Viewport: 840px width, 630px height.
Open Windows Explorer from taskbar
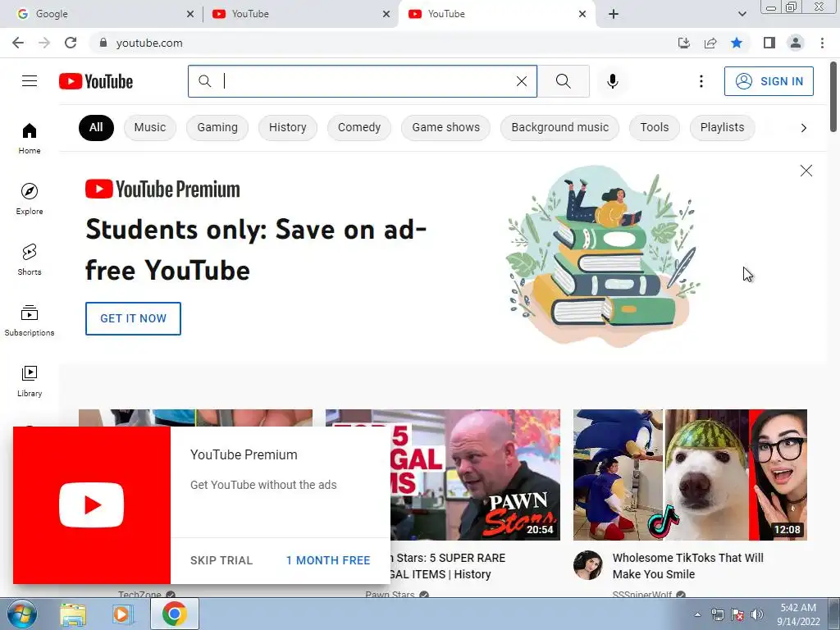73,614
